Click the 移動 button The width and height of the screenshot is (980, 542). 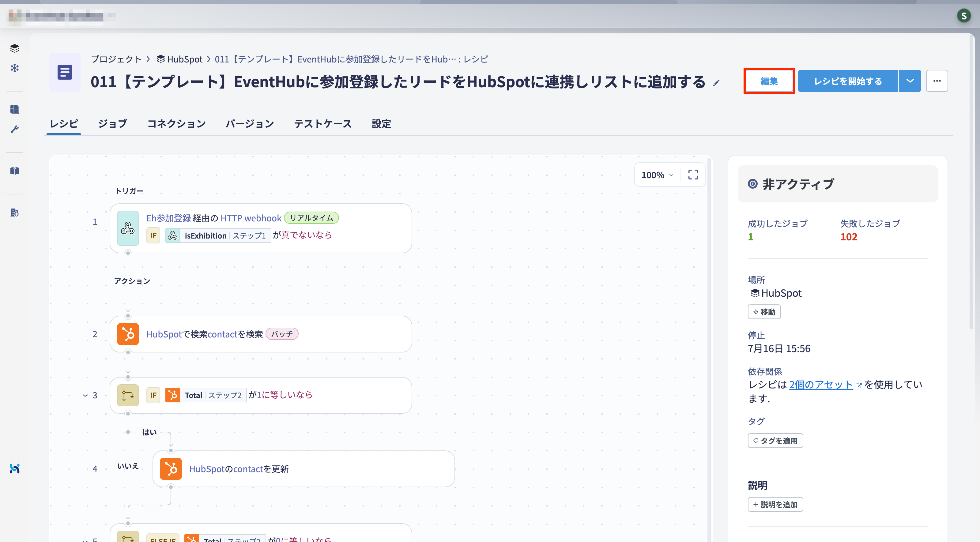pos(764,312)
